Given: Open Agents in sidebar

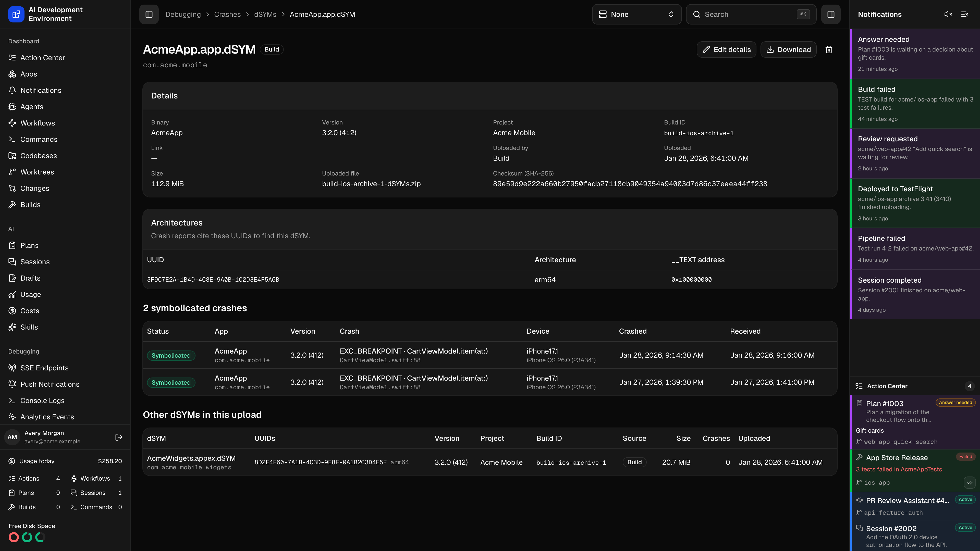Looking at the screenshot, I should pyautogui.click(x=65, y=107).
